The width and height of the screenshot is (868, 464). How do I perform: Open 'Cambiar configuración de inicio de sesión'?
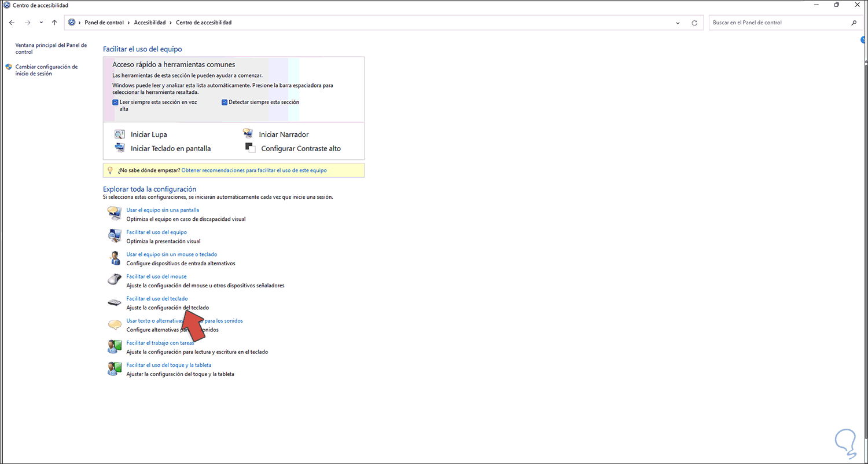46,70
